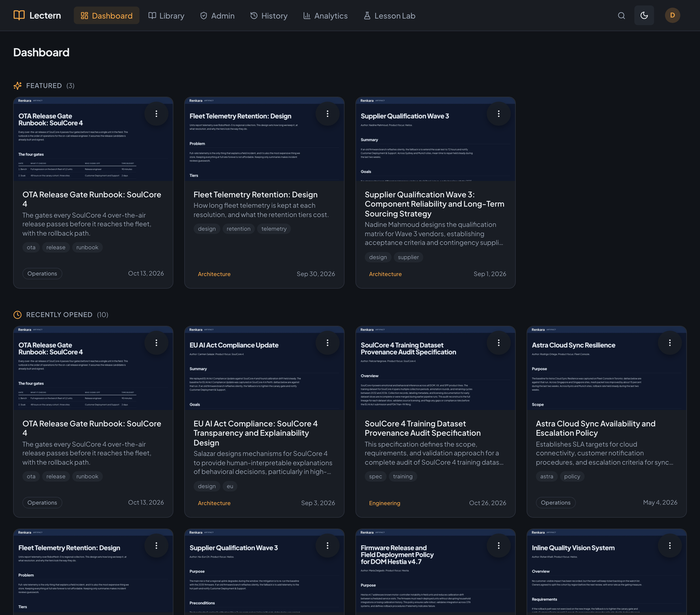The width and height of the screenshot is (700, 615).
Task: Open the more-options menu on Featured OTA Release Gate Runbook card
Action: click(156, 114)
